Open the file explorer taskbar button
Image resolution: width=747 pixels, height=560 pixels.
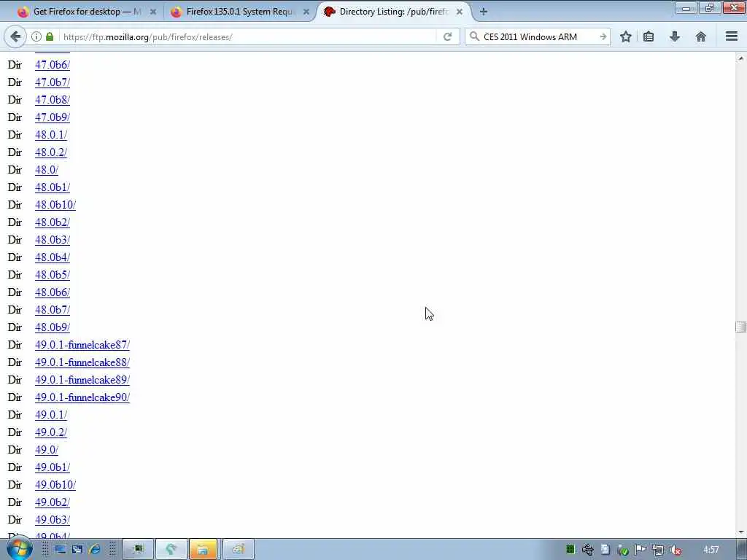point(203,550)
